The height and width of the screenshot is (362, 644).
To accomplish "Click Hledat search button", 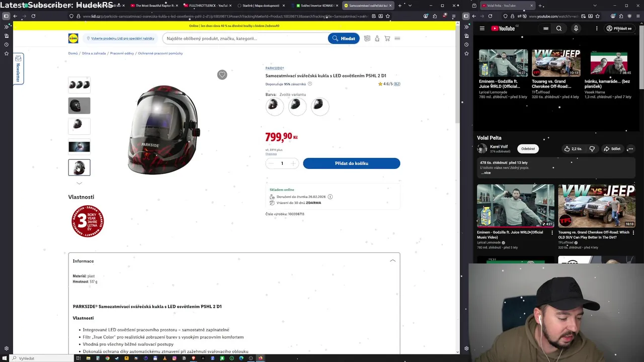I will click(x=344, y=38).
